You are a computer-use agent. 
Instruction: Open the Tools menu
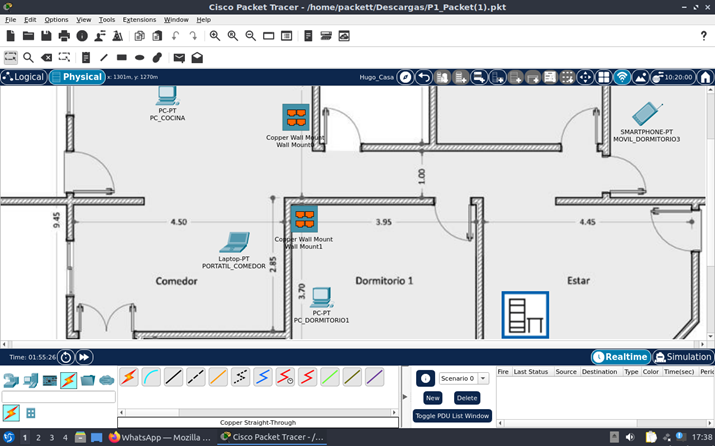[x=107, y=19]
